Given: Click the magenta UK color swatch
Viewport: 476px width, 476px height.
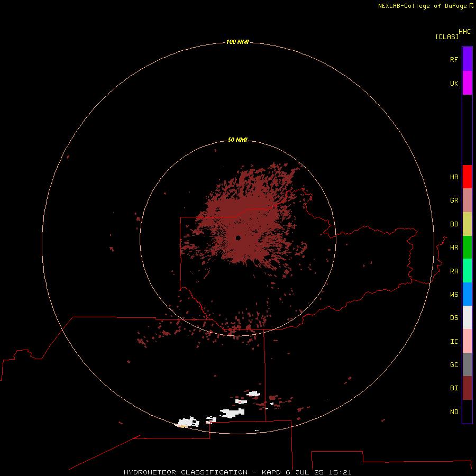Looking at the screenshot, I should 467,83.
